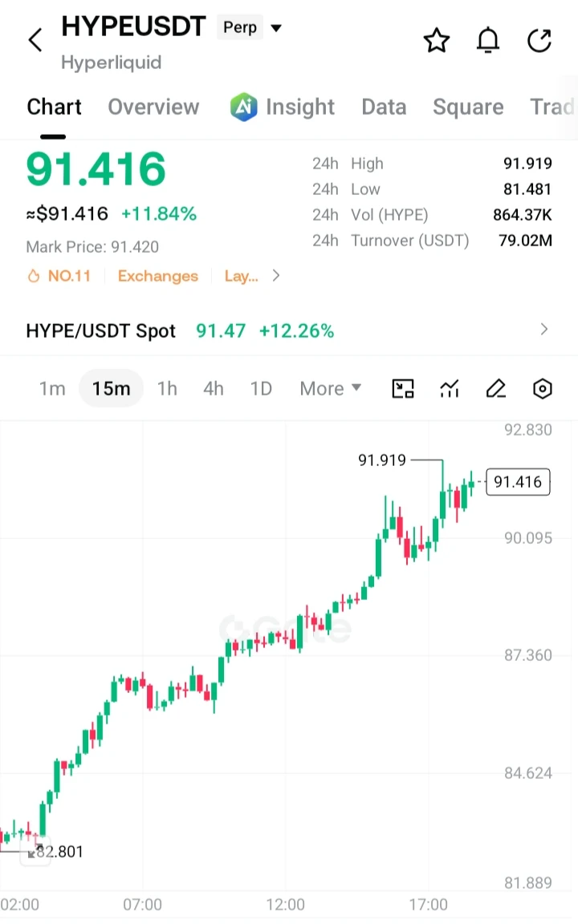Tap the 12:00 time axis label

(x=286, y=905)
